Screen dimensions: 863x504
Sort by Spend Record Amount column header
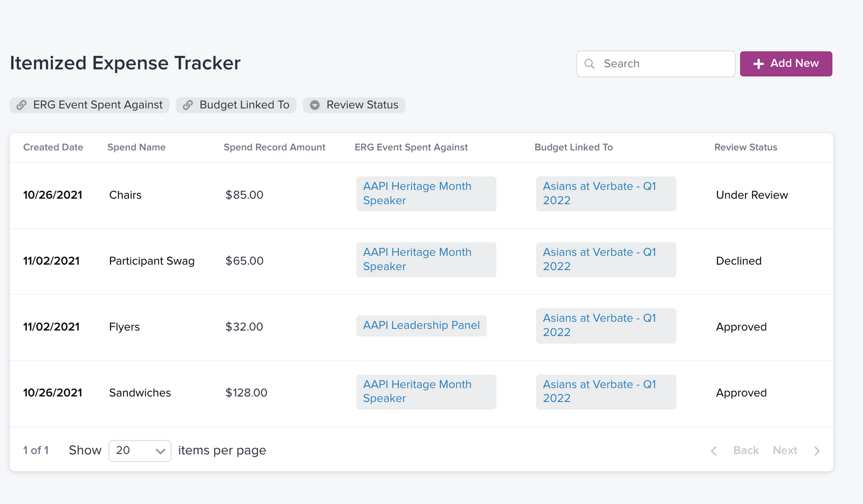pyautogui.click(x=274, y=147)
